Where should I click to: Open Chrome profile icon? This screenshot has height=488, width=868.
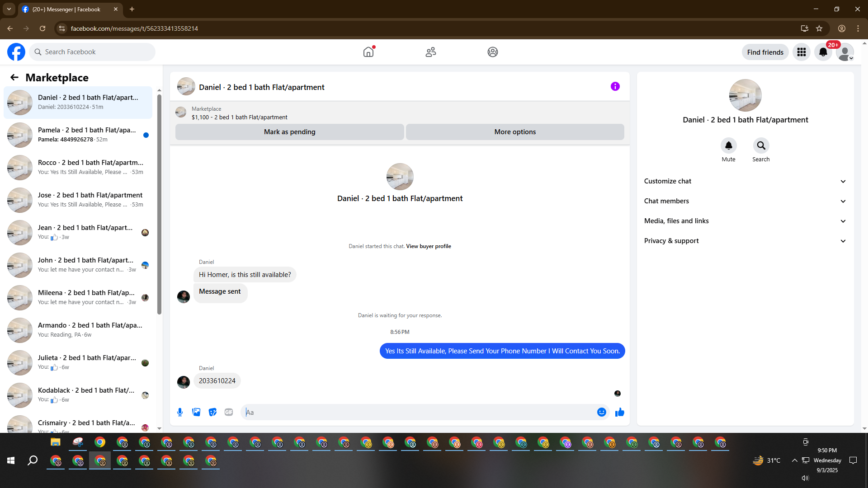pyautogui.click(x=842, y=28)
